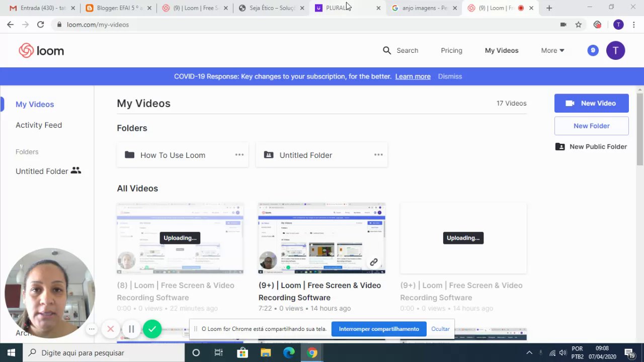Open Untitled Folder in the sidebar
Image resolution: width=644 pixels, height=362 pixels.
(48, 171)
